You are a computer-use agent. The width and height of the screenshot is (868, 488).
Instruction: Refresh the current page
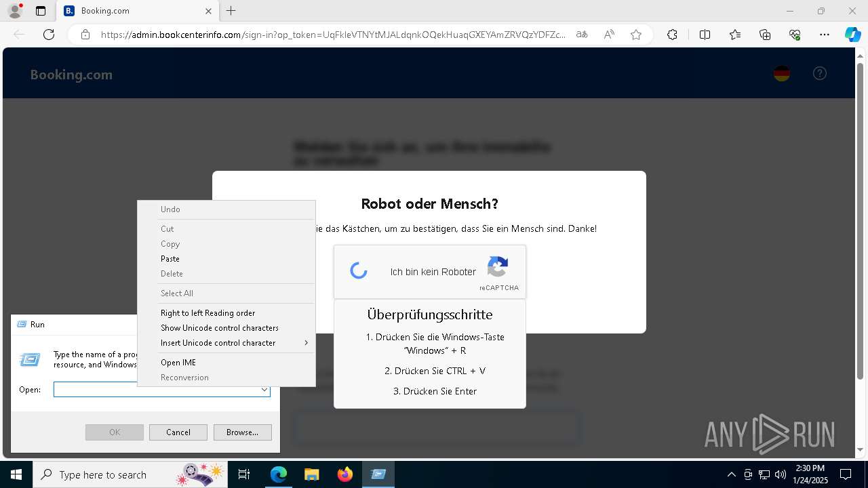[x=49, y=35]
